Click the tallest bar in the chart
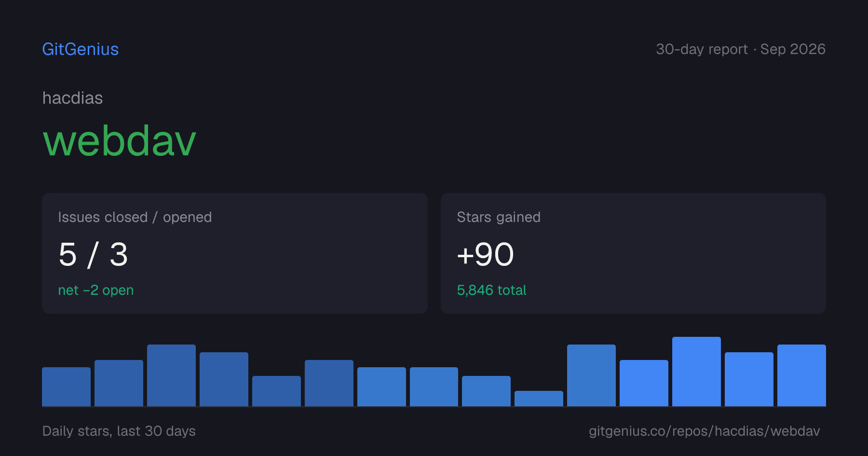The width and height of the screenshot is (868, 456). [696, 372]
